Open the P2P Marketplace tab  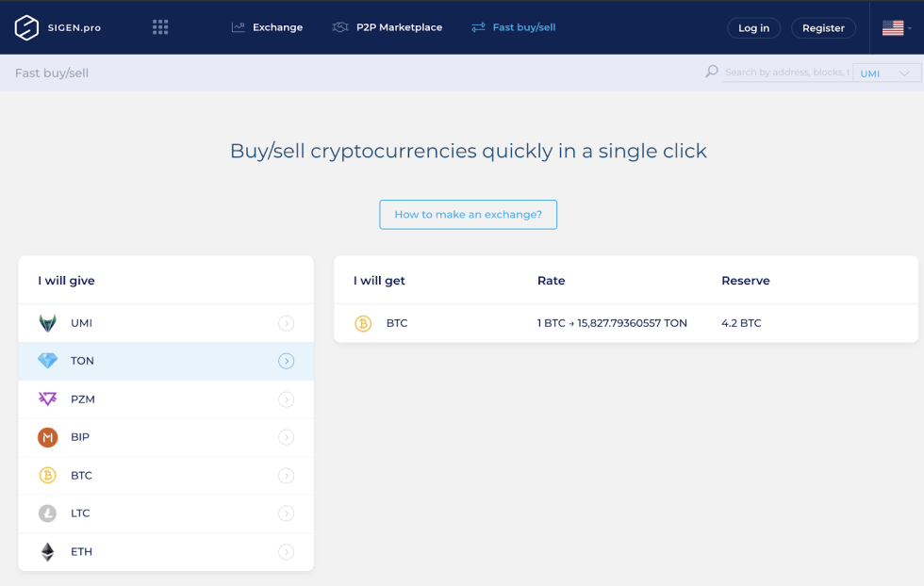click(x=388, y=27)
